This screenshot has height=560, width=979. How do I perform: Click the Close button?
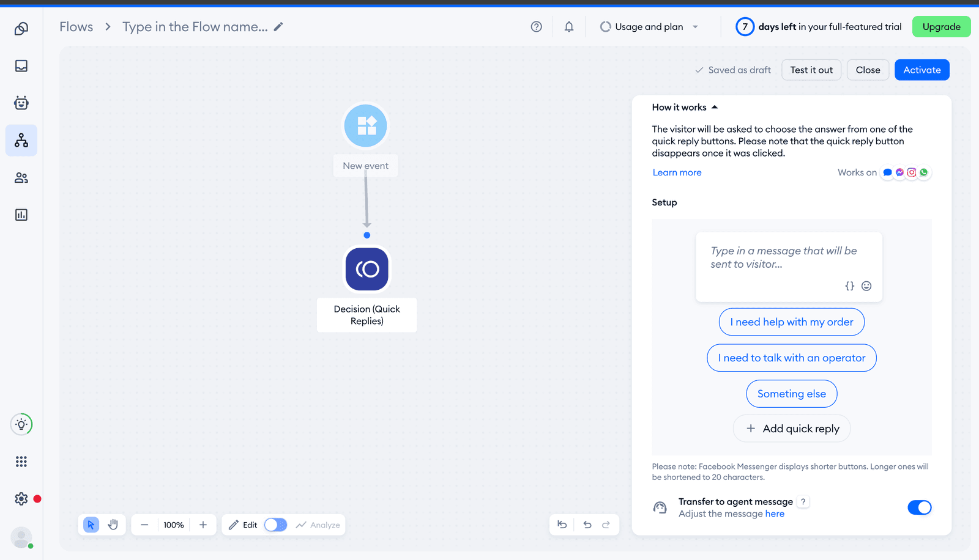pos(868,70)
